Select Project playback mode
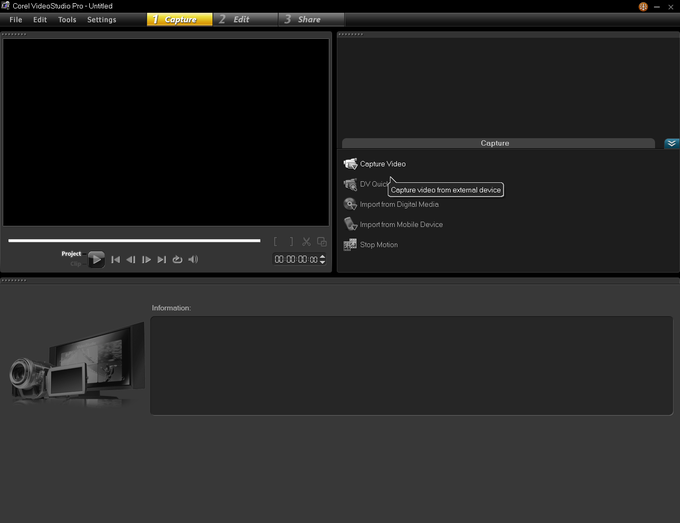Image resolution: width=680 pixels, height=523 pixels. (71, 254)
